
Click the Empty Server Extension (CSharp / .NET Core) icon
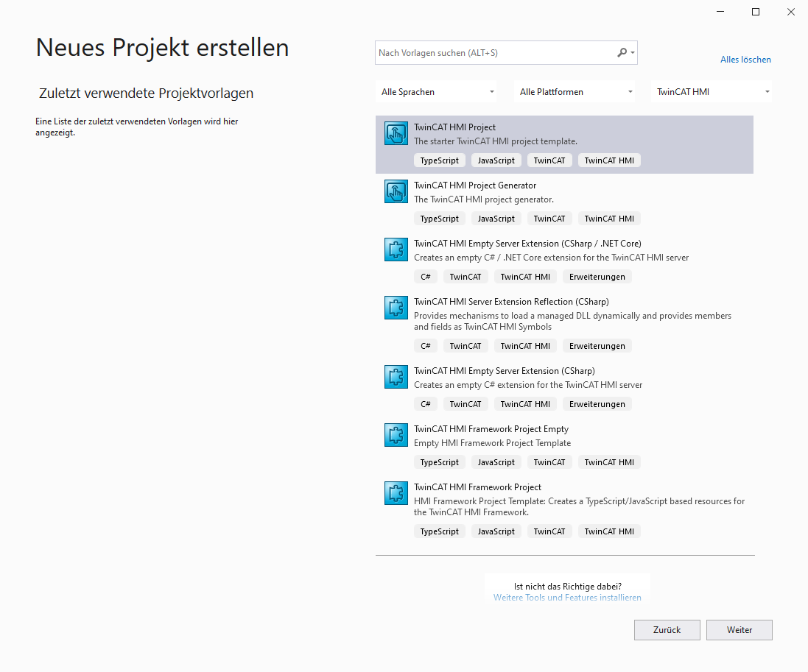point(396,250)
